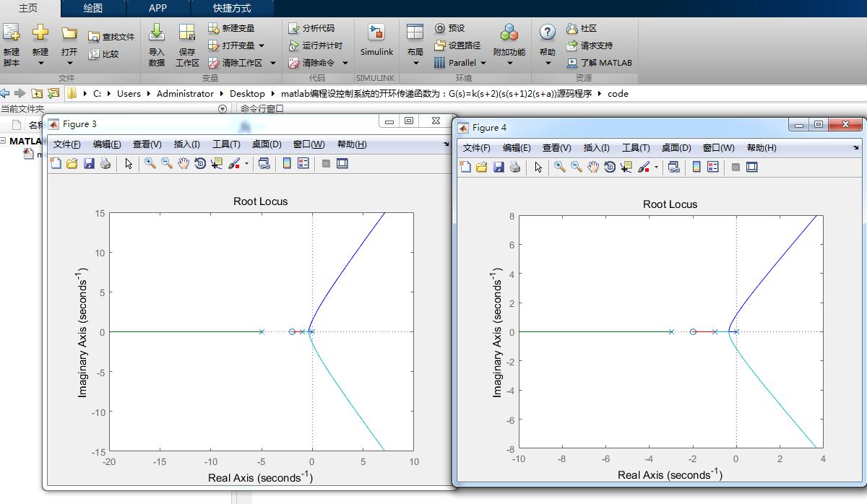Click 运行并计时 (Run and Time)

tap(315, 45)
